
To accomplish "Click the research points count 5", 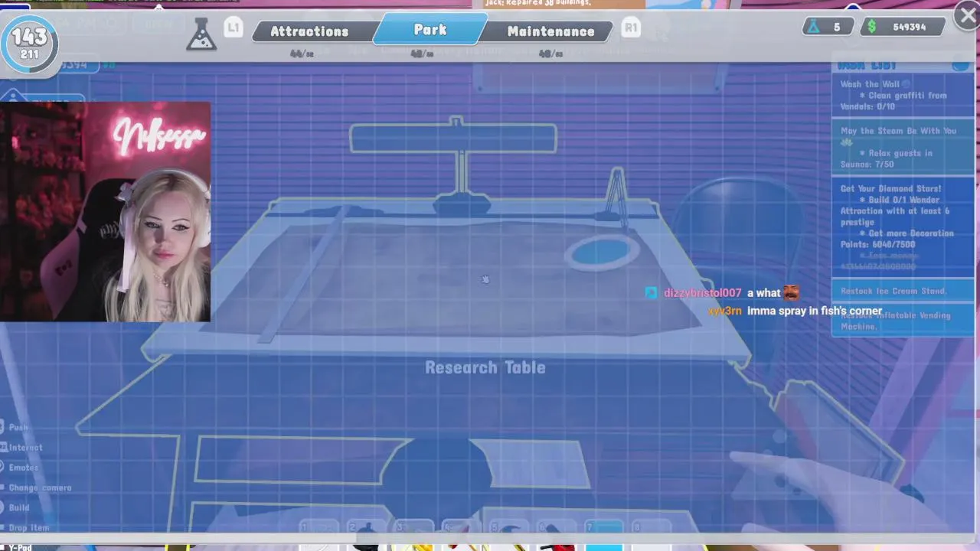I will 837,27.
